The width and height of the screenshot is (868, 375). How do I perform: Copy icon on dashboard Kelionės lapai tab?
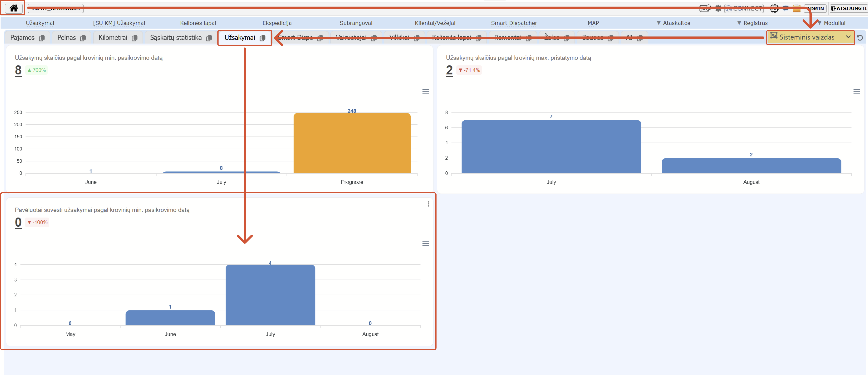pyautogui.click(x=478, y=38)
